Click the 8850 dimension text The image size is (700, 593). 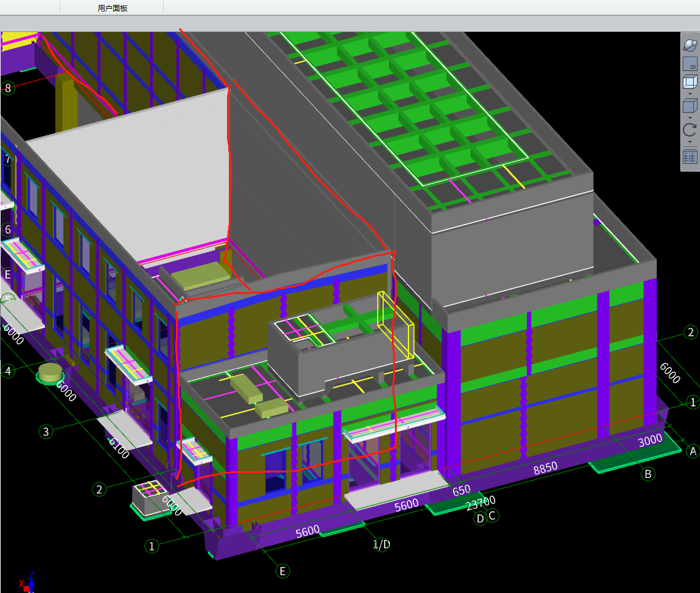(x=546, y=468)
